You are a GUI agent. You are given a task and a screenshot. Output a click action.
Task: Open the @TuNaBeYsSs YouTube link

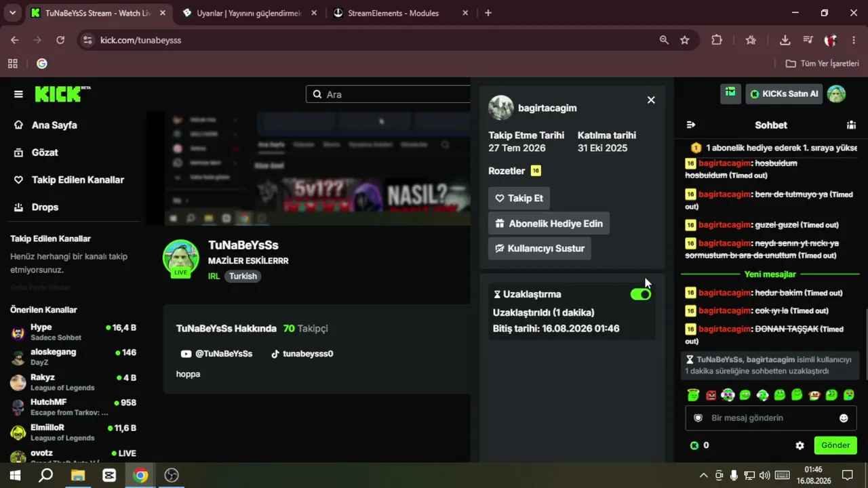216,354
